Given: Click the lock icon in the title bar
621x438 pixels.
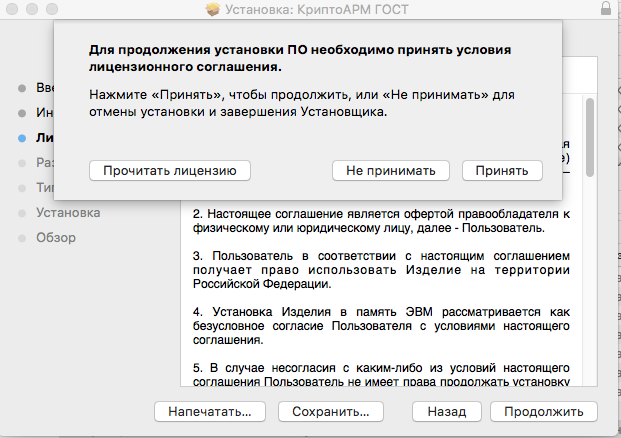Looking at the screenshot, I should tap(606, 8).
